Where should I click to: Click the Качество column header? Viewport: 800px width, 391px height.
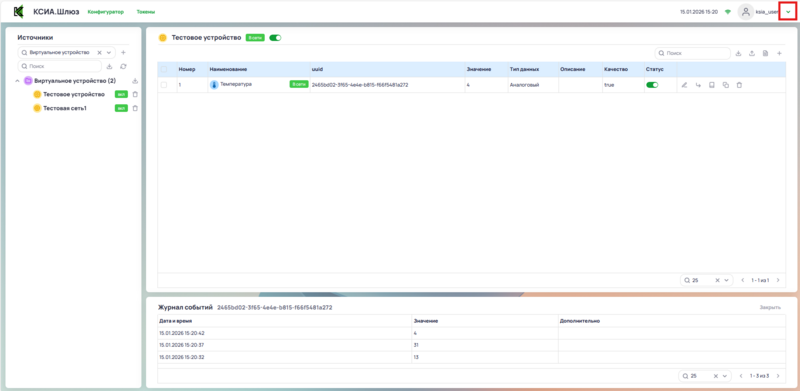coord(616,69)
